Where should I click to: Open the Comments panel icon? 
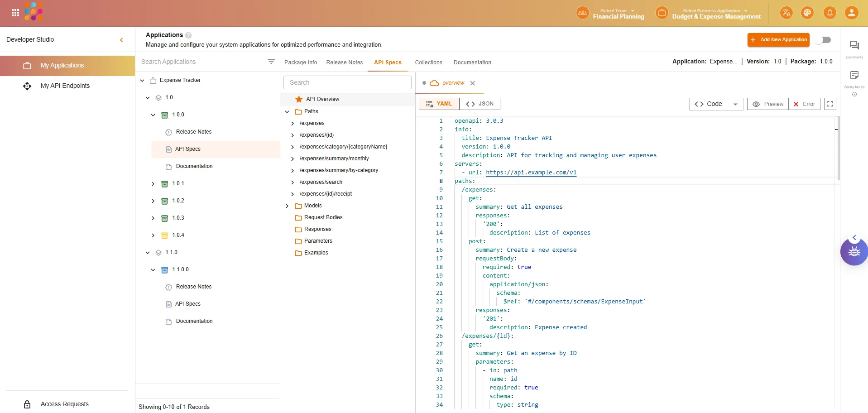(854, 45)
